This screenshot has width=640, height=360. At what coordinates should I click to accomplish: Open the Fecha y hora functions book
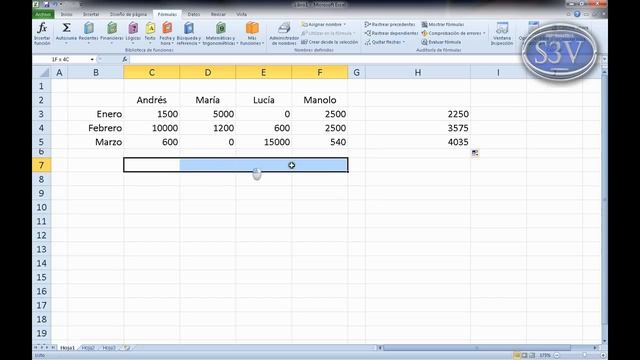[167, 33]
